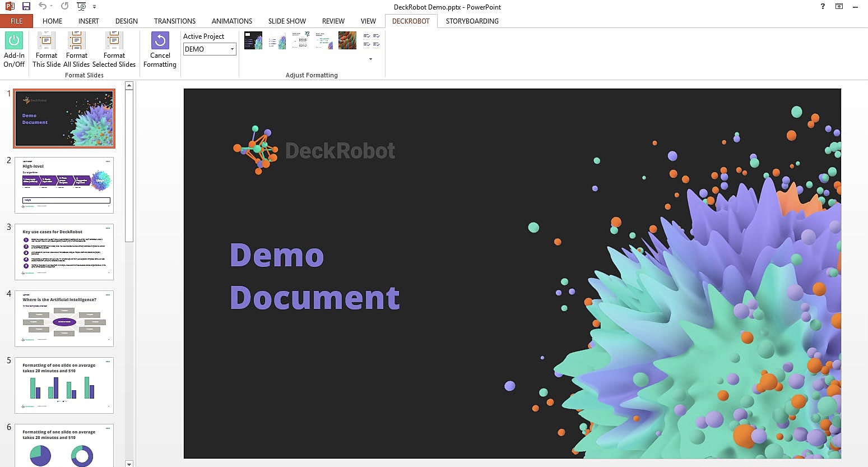Image resolution: width=868 pixels, height=467 pixels.
Task: Open the STORYBOARDING tab
Action: click(472, 21)
